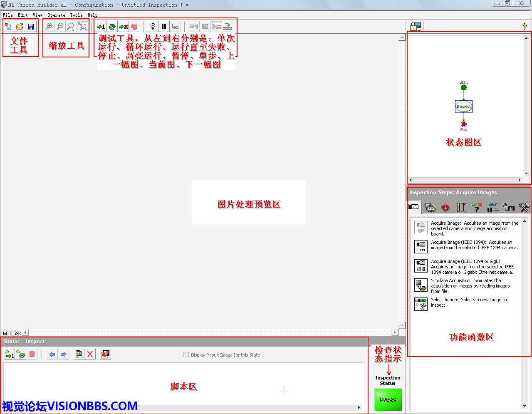The image size is (532, 414).
Task: Open the Operate menu
Action: (56, 15)
